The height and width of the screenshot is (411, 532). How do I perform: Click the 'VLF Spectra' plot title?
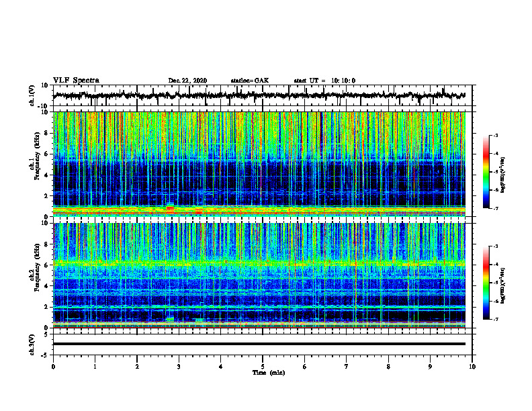(76, 81)
